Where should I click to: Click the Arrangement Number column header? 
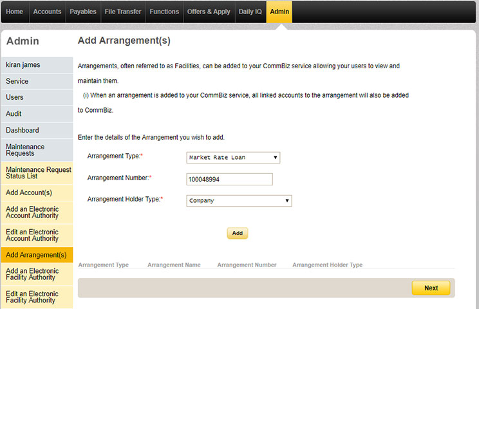coord(247,265)
